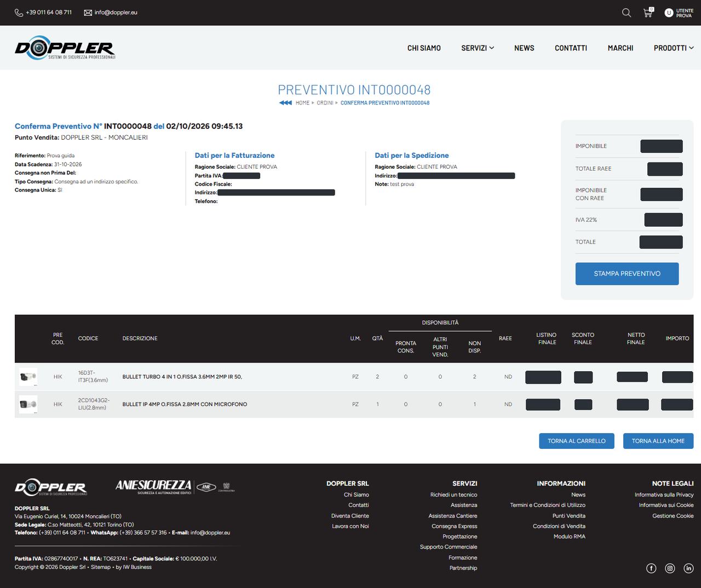Open the Facebook footer icon
The image size is (701, 588).
(x=651, y=568)
